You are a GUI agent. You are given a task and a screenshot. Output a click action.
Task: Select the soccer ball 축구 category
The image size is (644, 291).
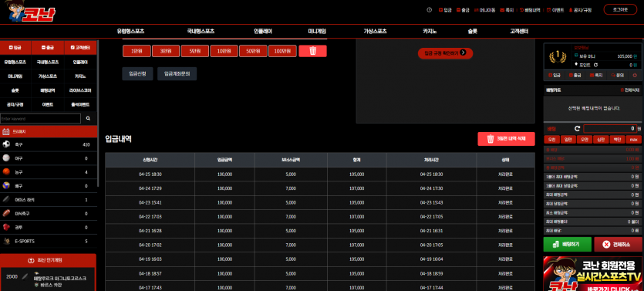click(49, 144)
